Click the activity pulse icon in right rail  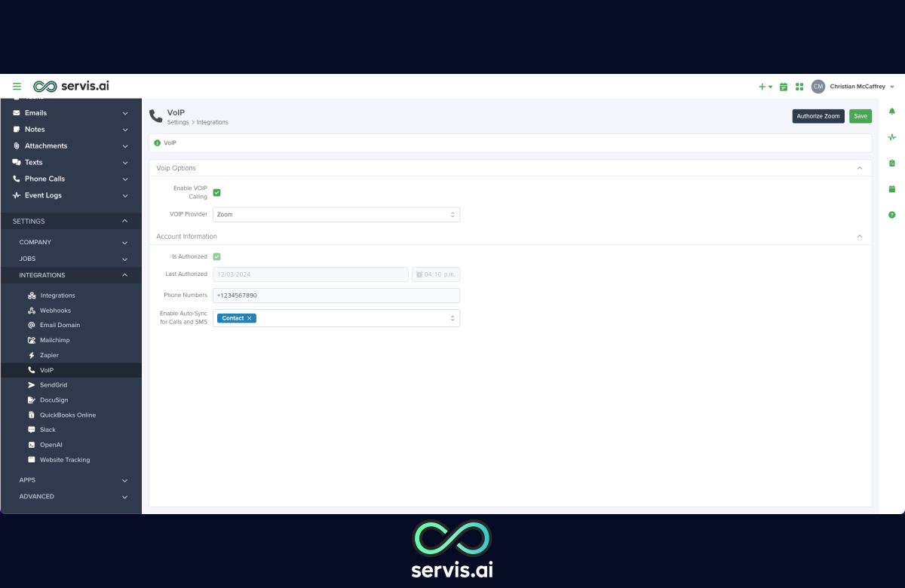point(892,137)
